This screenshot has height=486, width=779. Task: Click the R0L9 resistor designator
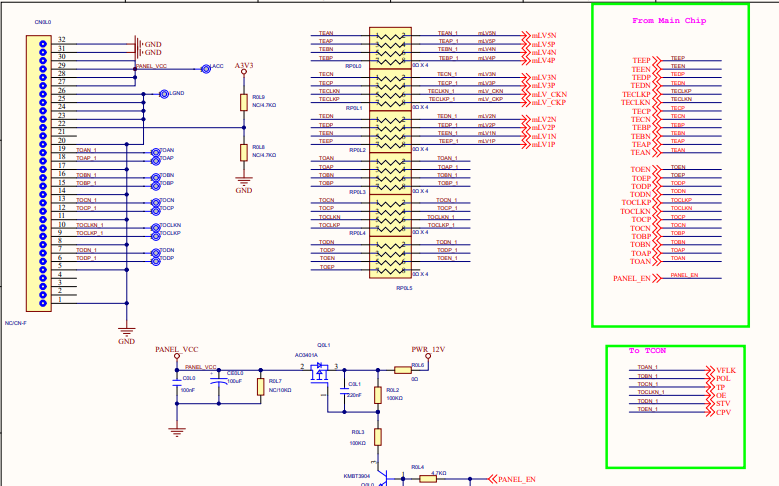[x=258, y=97]
